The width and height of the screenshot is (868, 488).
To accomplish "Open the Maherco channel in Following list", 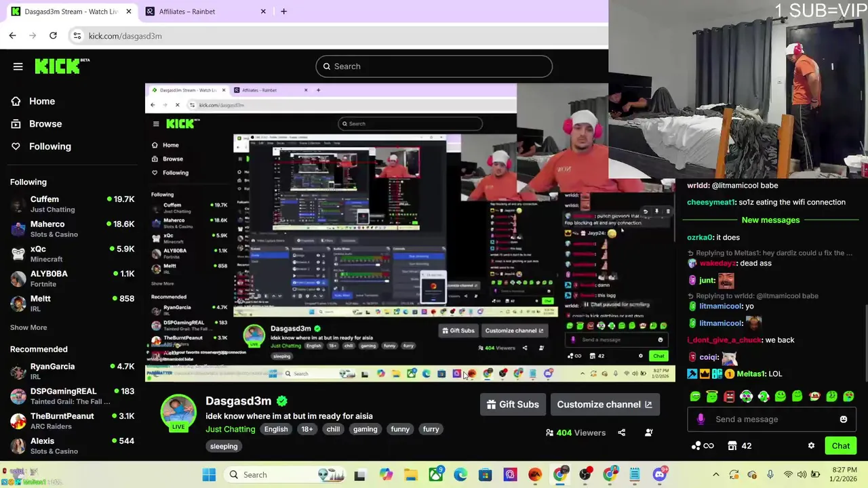I will [x=71, y=229].
